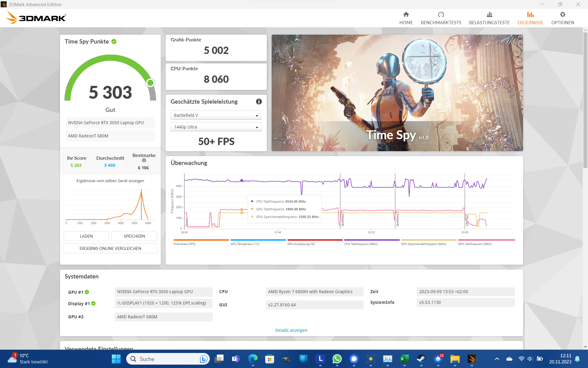This screenshot has height=368, width=588.
Task: Toggle the GPU-Temperatur graph legend
Action: tap(258, 240)
